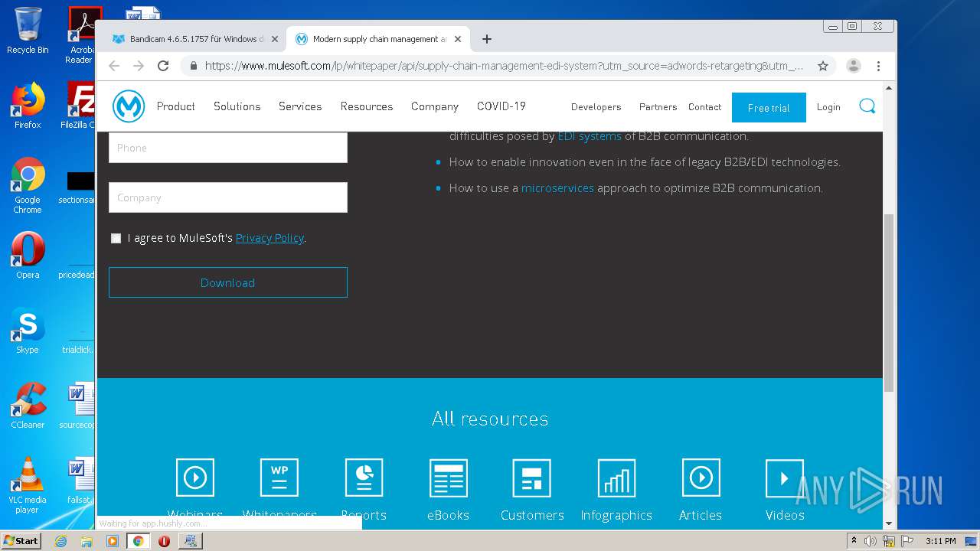The height and width of the screenshot is (551, 980).
Task: Open the site search magnifier icon
Action: click(x=867, y=106)
